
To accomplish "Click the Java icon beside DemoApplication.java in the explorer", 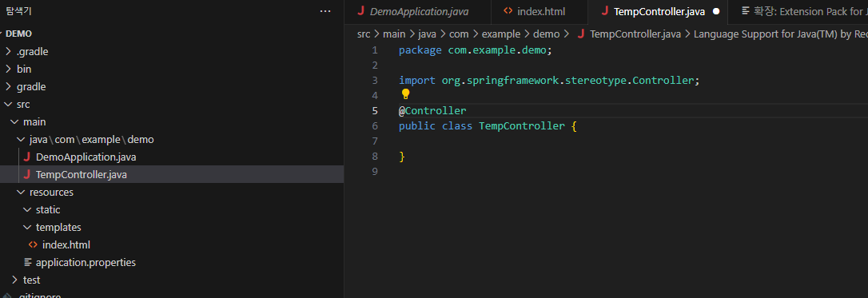I will (x=26, y=157).
